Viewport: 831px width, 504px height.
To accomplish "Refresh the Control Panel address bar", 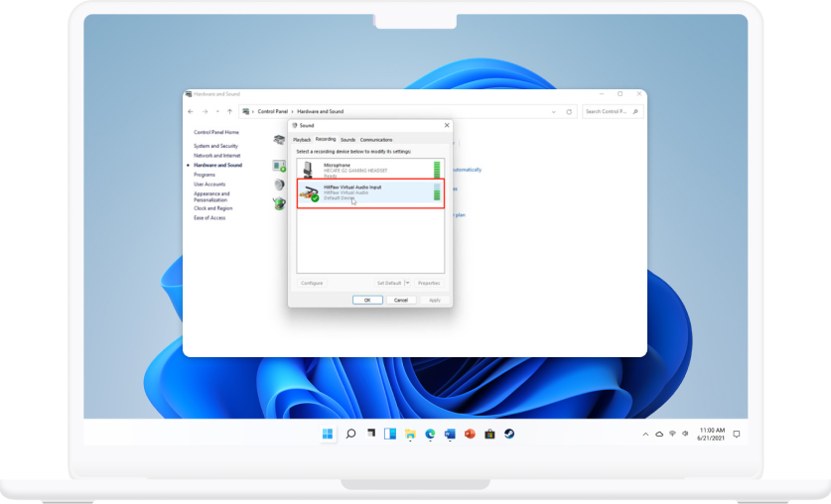I will (x=569, y=111).
